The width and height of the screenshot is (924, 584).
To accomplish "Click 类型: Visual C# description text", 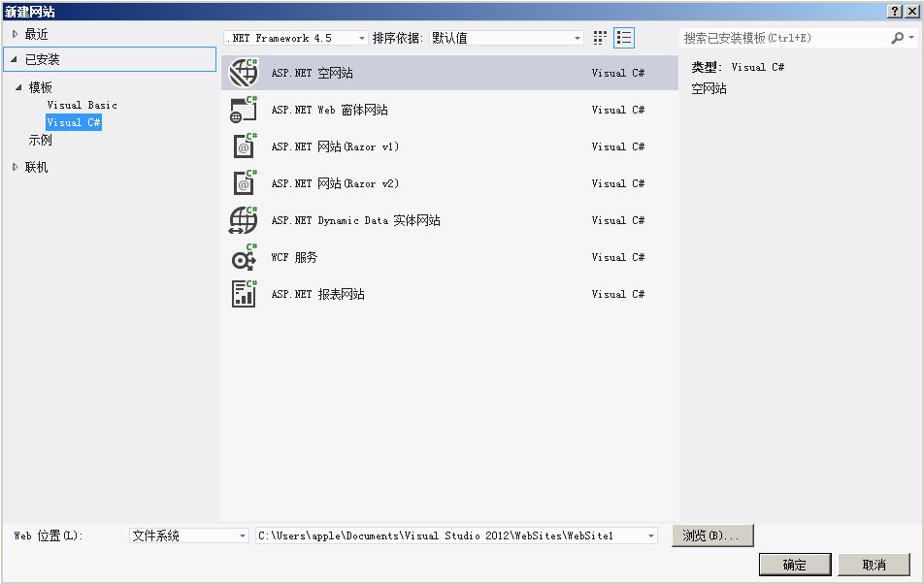I will coord(738,67).
